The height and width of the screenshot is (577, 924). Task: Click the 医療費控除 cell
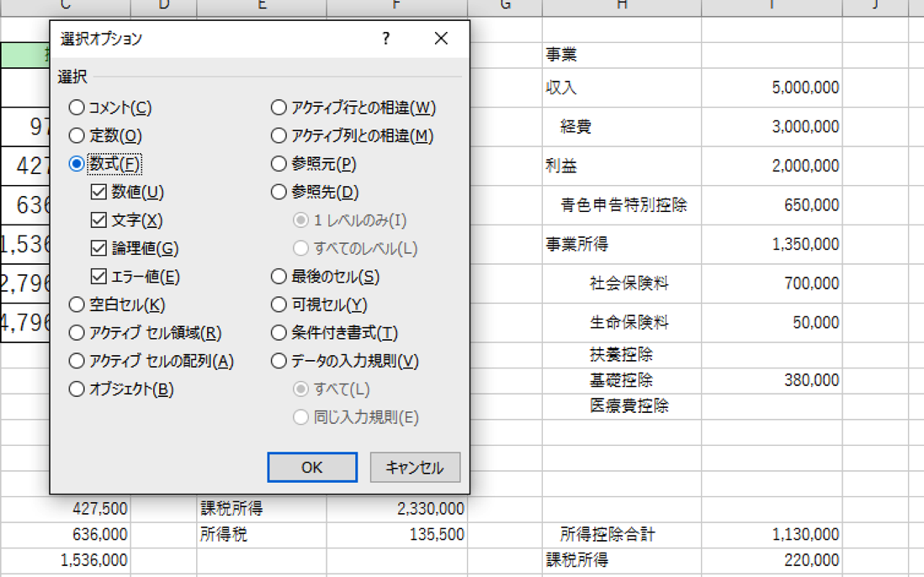622,406
